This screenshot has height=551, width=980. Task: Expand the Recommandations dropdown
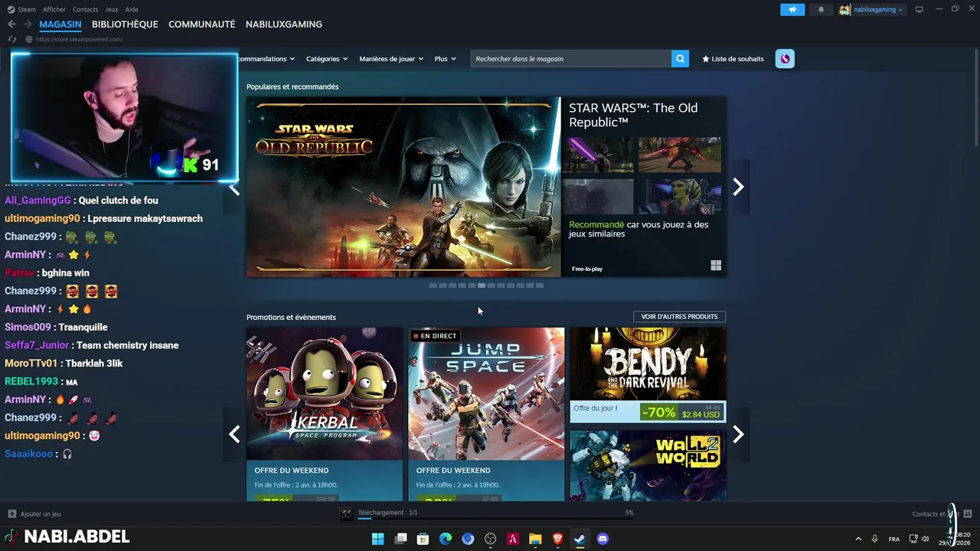pos(268,59)
